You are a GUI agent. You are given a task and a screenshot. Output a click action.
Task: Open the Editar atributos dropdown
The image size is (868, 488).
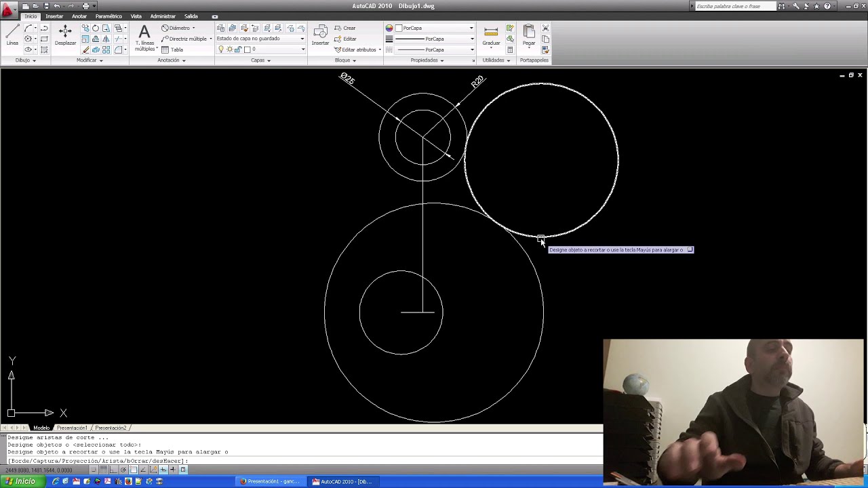(x=380, y=49)
